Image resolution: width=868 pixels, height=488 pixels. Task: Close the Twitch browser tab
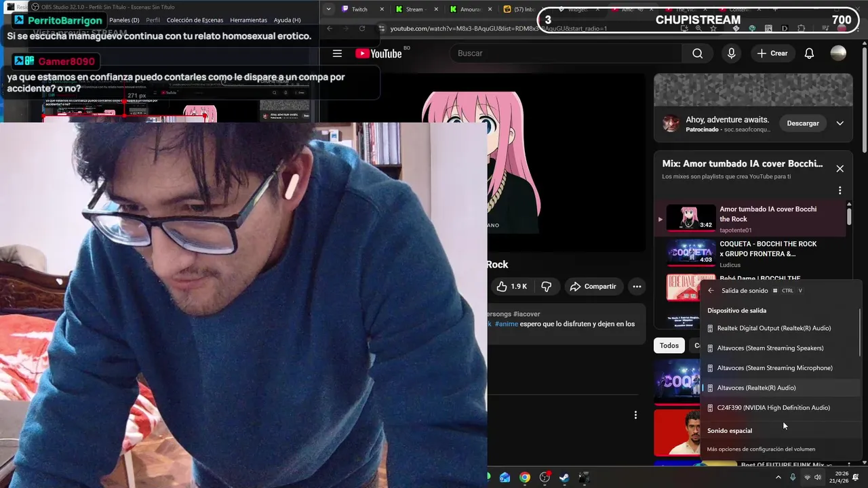[382, 9]
